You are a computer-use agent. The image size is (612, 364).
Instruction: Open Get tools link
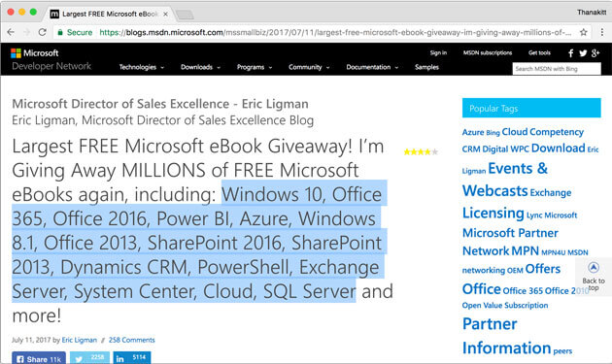point(539,52)
